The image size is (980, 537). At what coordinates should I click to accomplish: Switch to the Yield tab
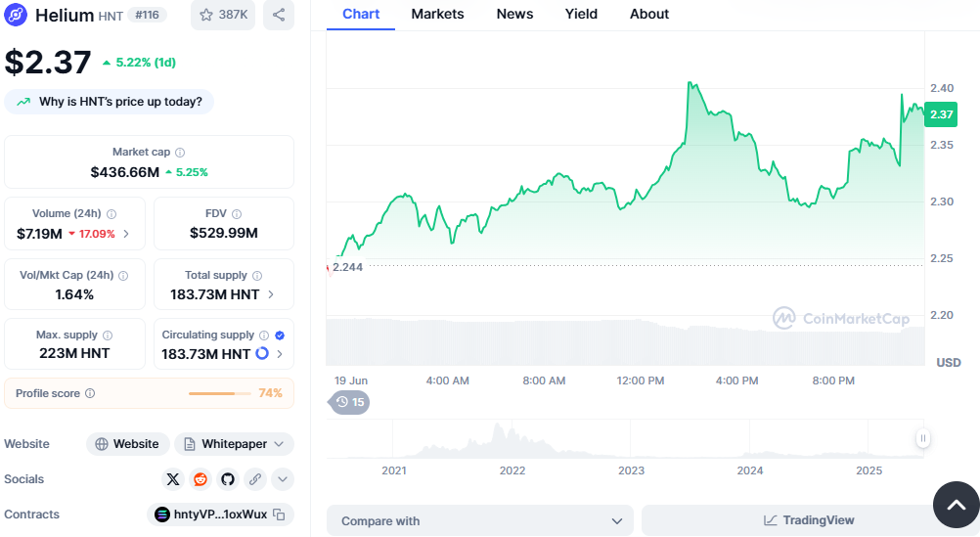click(x=581, y=14)
